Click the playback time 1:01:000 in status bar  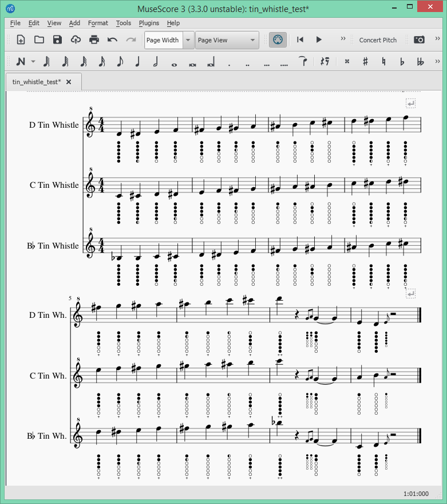click(x=416, y=494)
